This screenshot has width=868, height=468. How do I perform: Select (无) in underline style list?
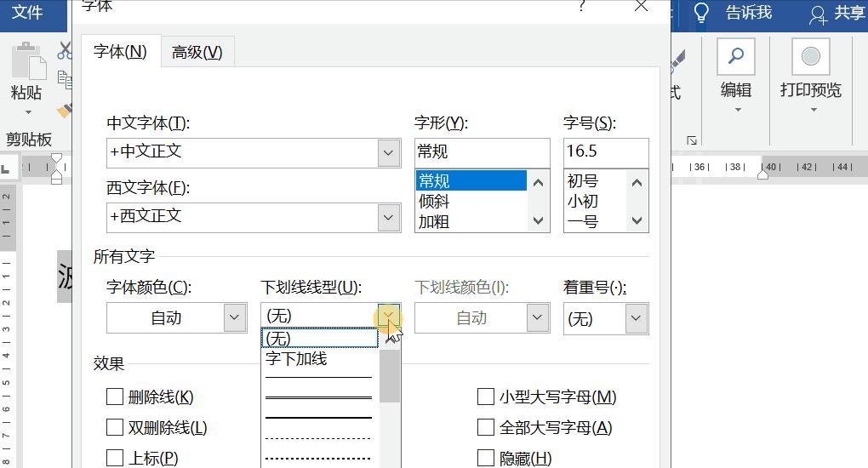[320, 339]
